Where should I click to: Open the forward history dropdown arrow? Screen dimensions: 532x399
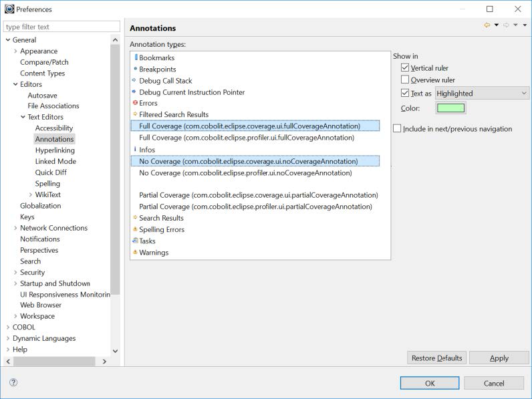point(515,25)
